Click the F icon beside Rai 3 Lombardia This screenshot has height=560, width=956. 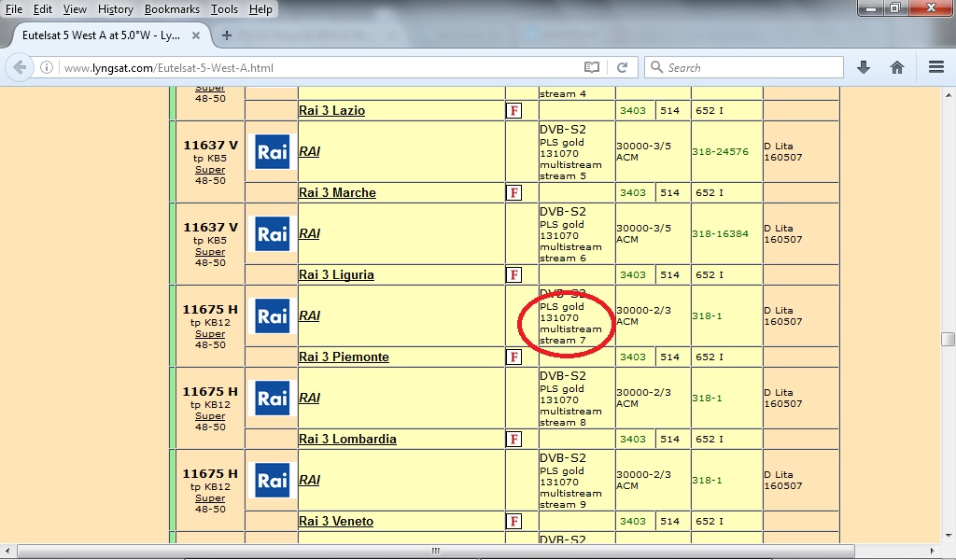tap(514, 440)
